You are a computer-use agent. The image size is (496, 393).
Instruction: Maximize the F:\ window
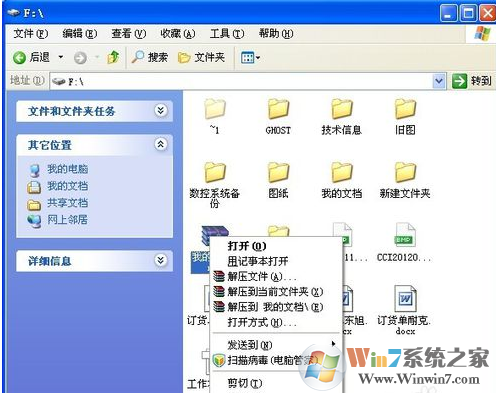point(468,13)
